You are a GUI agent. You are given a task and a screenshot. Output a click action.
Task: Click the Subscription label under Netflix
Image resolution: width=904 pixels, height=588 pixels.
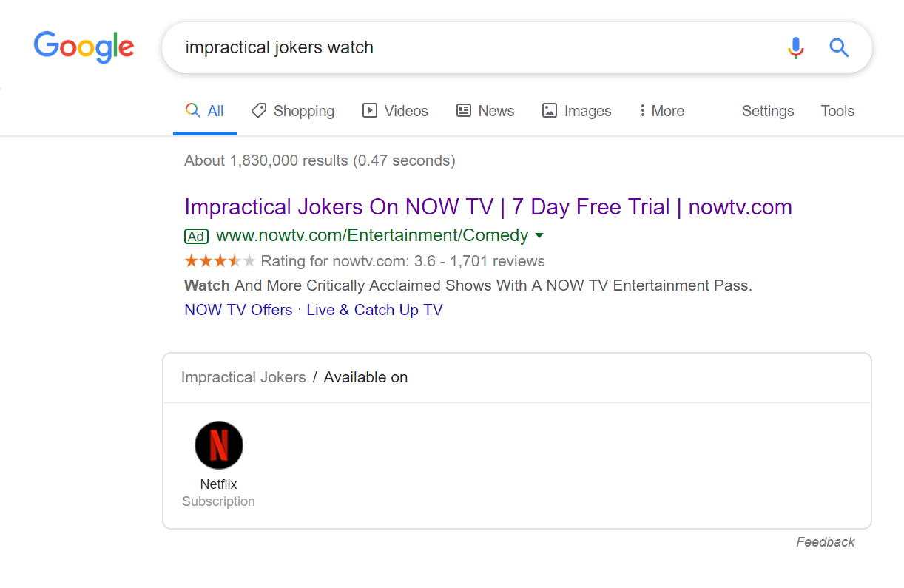pyautogui.click(x=219, y=501)
